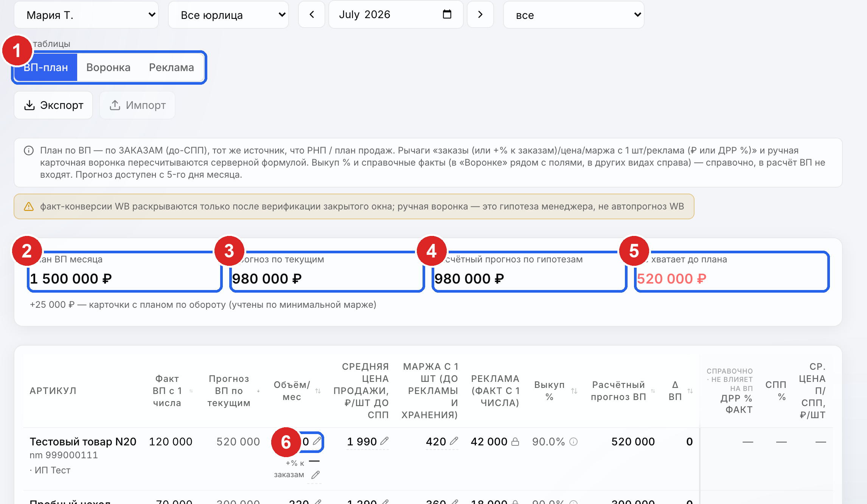Click forecast value 520 000 in Прогноз column

tap(238, 442)
